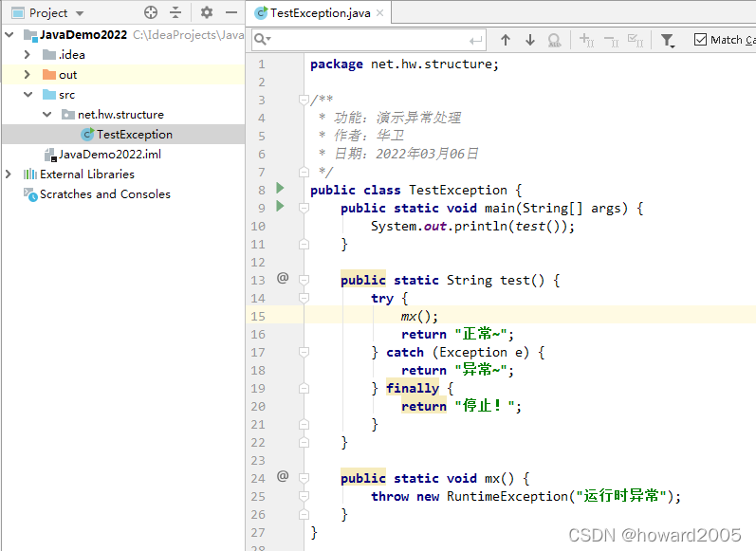
Task: Click the search field in find bar
Action: tap(369, 40)
